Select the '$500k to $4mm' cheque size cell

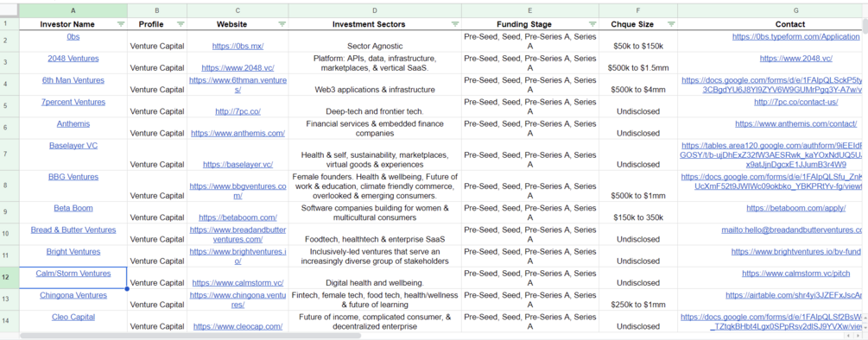(x=638, y=85)
